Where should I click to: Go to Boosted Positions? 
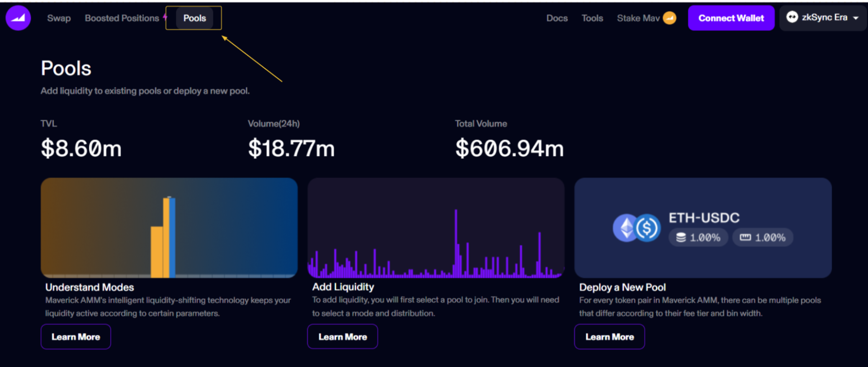[x=122, y=18]
